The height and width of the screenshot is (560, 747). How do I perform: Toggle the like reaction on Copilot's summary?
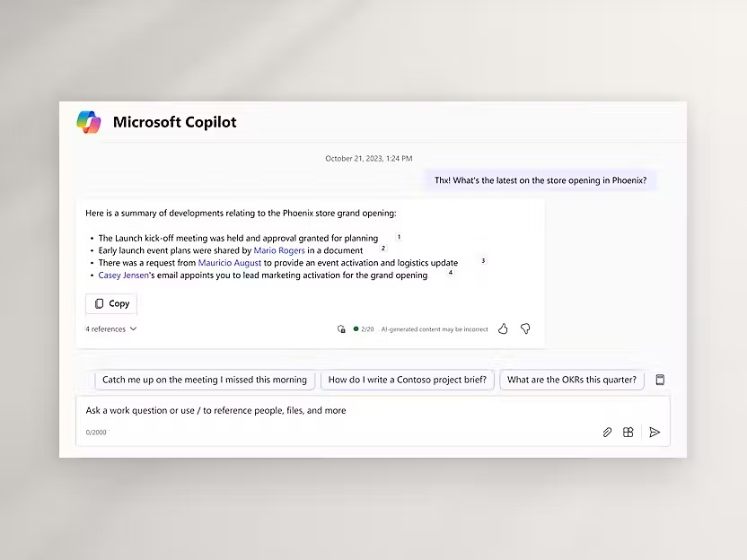click(503, 329)
